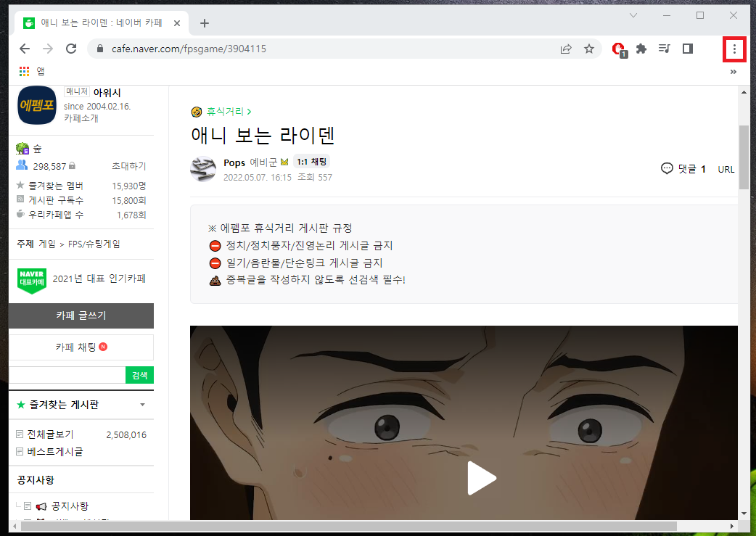The width and height of the screenshot is (756, 536).
Task: Click the green 검색 button
Action: coord(140,375)
